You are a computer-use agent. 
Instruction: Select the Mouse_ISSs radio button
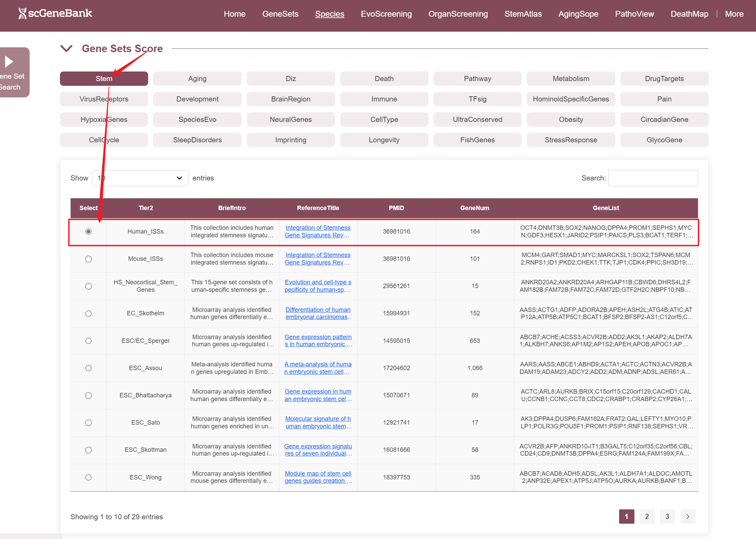coord(89,259)
